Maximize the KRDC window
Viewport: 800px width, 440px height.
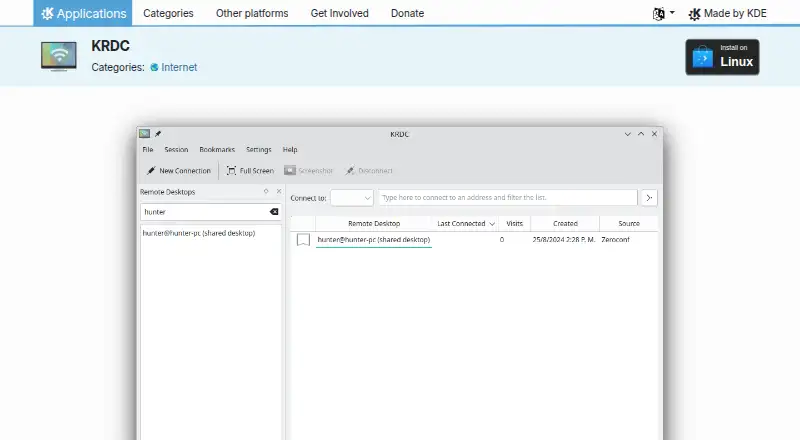tap(641, 134)
